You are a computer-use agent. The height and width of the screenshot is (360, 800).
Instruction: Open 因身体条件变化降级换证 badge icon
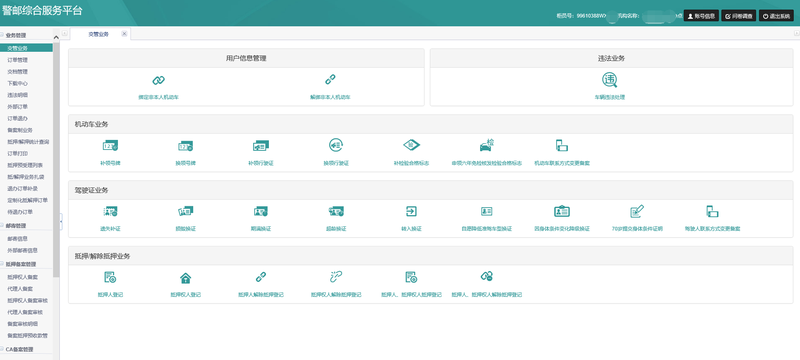coord(562,211)
